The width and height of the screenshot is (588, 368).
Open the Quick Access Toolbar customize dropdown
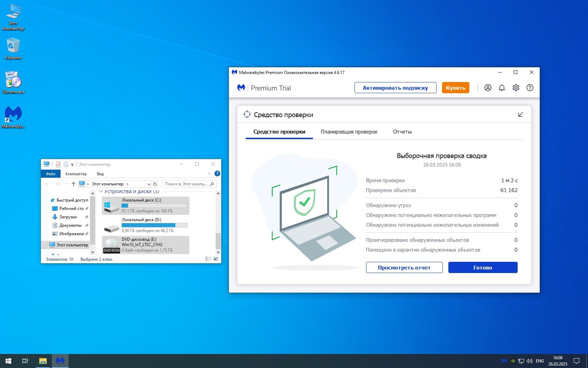72,164
